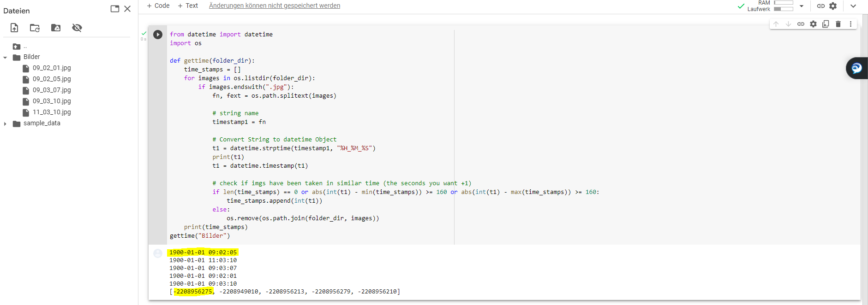Click the RAM usage bar
The height and width of the screenshot is (305, 868).
pyautogui.click(x=784, y=3)
